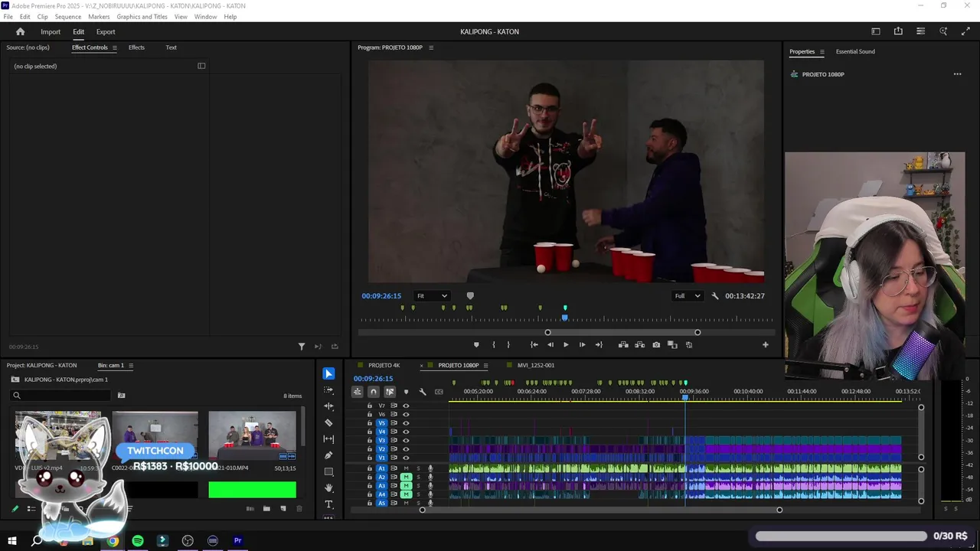Image resolution: width=980 pixels, height=551 pixels.
Task: Open the Sequence menu
Action: (x=68, y=16)
